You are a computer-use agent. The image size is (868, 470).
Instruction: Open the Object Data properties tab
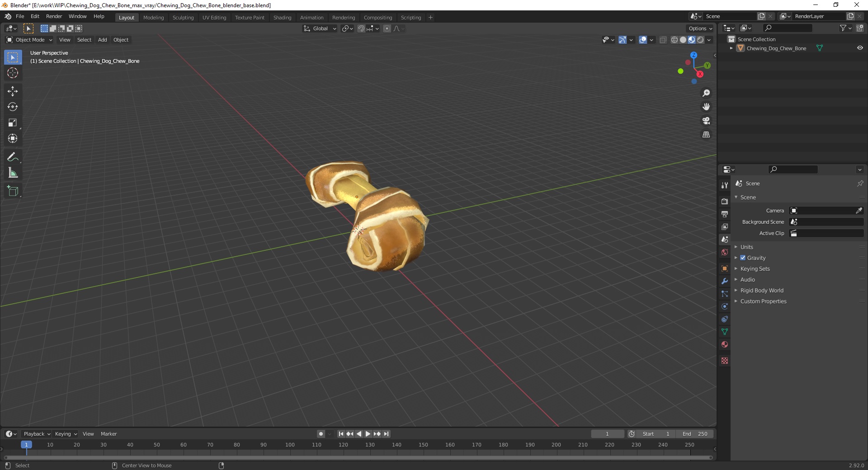point(725,332)
